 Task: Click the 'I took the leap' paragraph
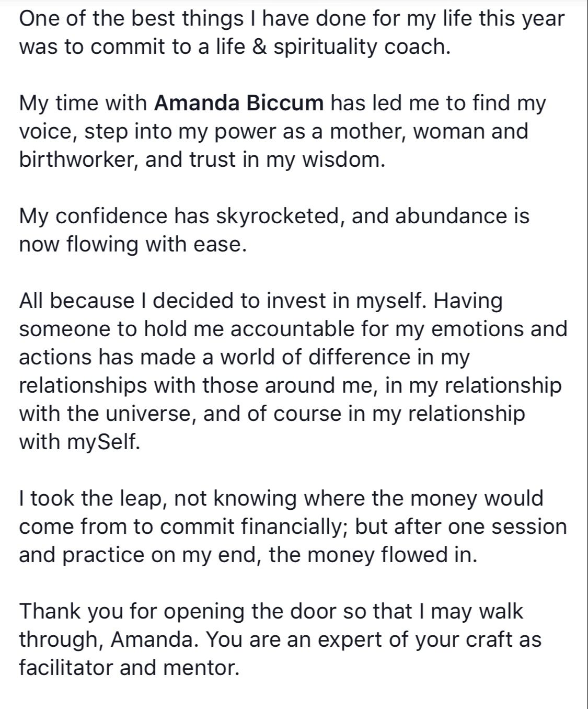point(293,527)
